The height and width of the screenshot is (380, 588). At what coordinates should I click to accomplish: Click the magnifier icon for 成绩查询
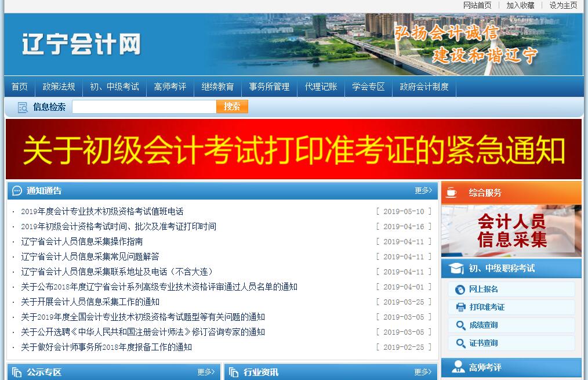point(460,325)
